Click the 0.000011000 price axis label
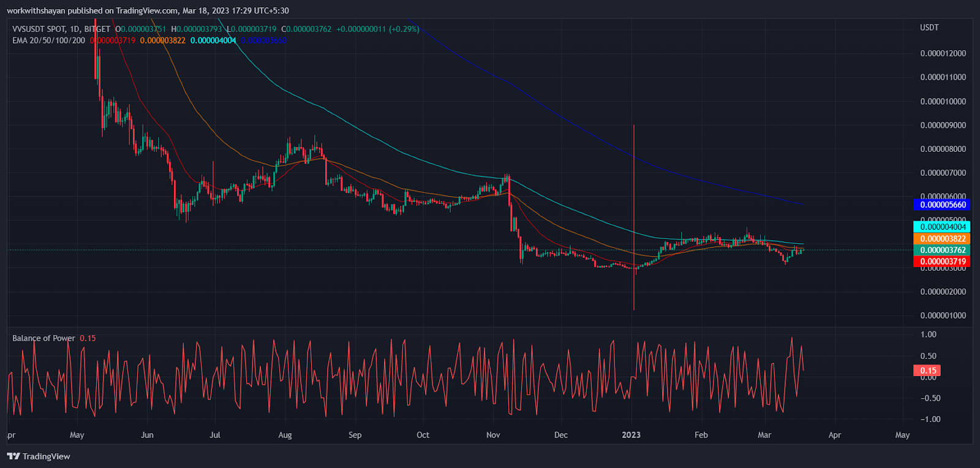This screenshot has width=980, height=468. pyautogui.click(x=943, y=77)
